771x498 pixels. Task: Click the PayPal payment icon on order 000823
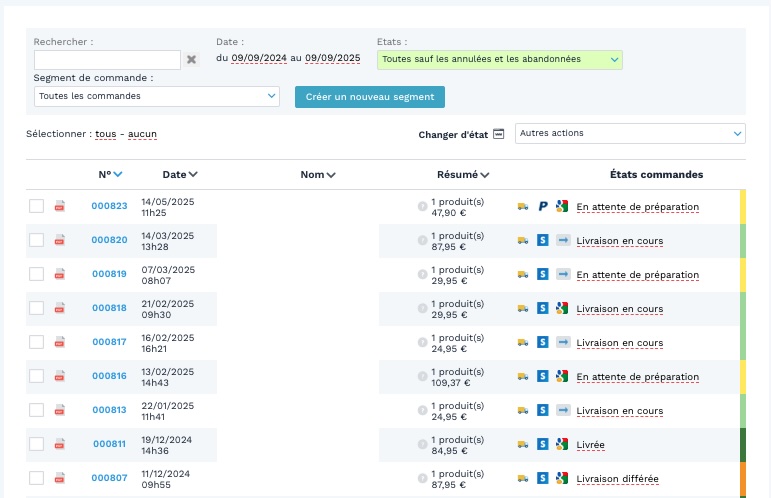tap(543, 207)
